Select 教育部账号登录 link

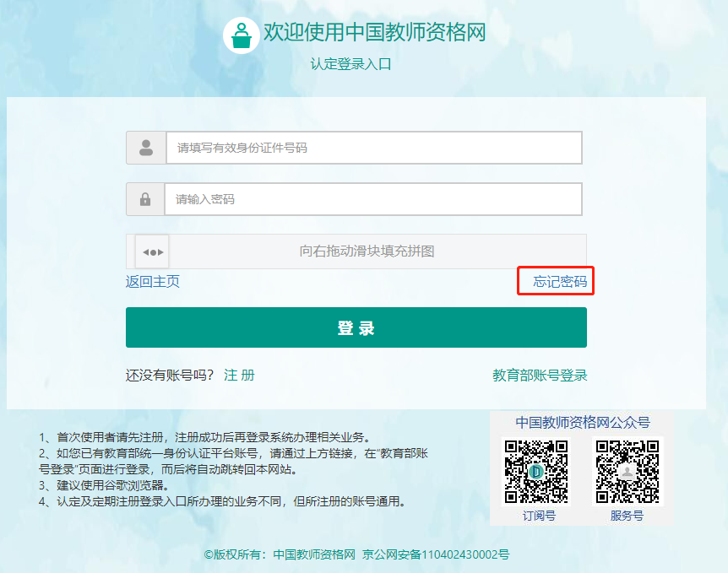tap(540, 376)
